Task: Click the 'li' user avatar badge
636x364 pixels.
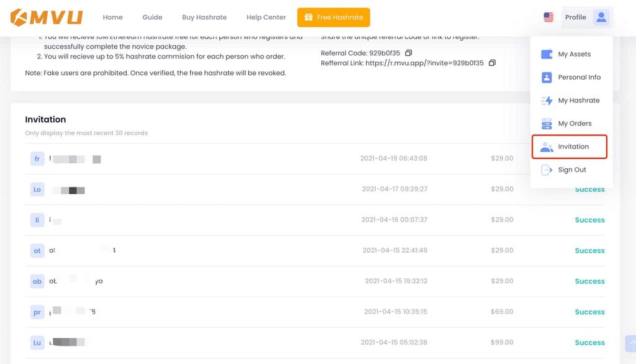Action: tap(37, 220)
